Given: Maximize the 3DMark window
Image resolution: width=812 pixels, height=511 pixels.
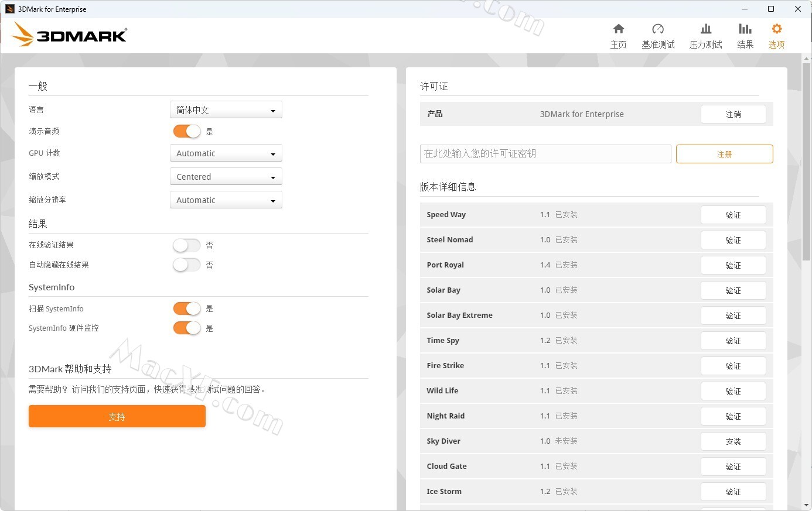Looking at the screenshot, I should coord(771,9).
